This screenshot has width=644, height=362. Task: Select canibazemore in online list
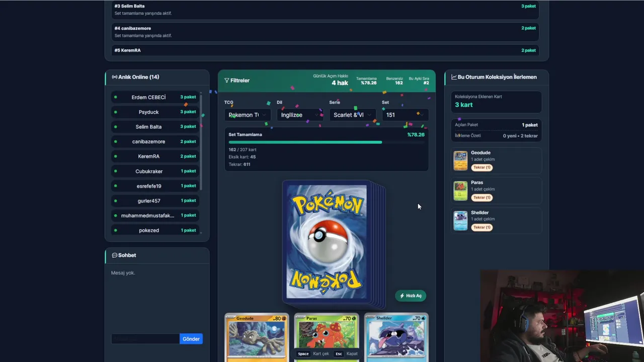pos(156,142)
